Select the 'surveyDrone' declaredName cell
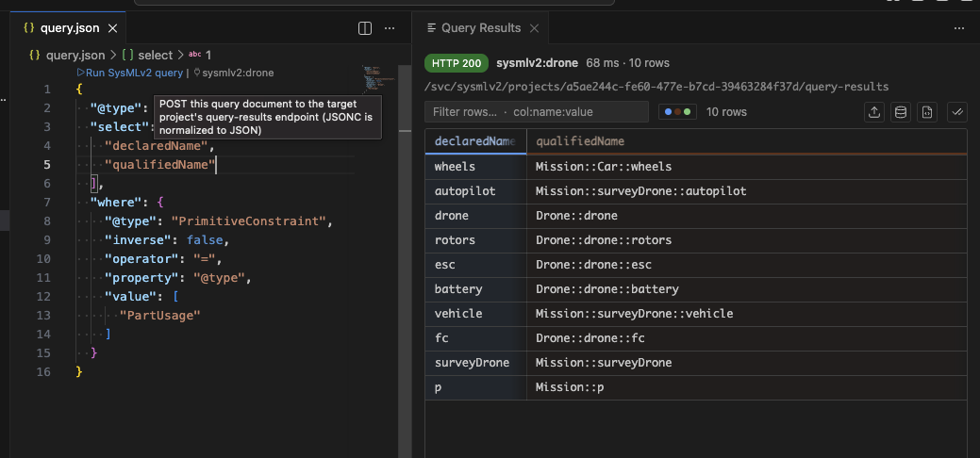Viewport: 980px width, 458px height. [475, 363]
